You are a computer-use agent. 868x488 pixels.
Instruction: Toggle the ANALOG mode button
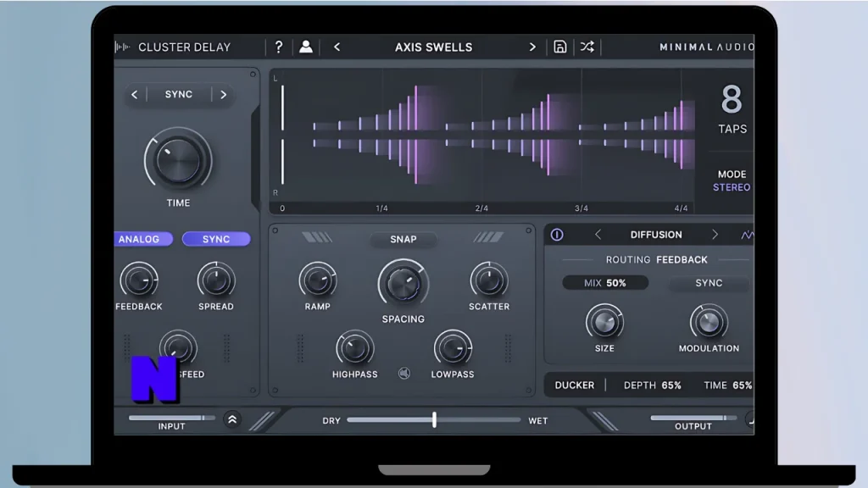143,239
